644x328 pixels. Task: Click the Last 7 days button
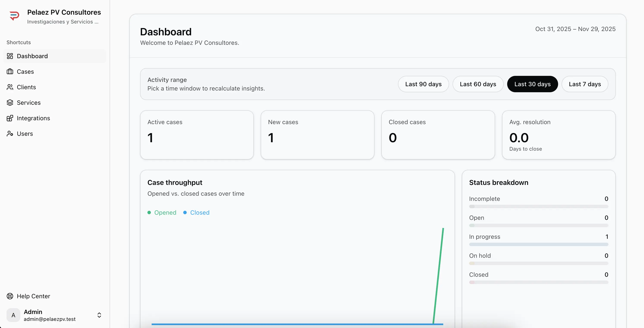pyautogui.click(x=585, y=84)
